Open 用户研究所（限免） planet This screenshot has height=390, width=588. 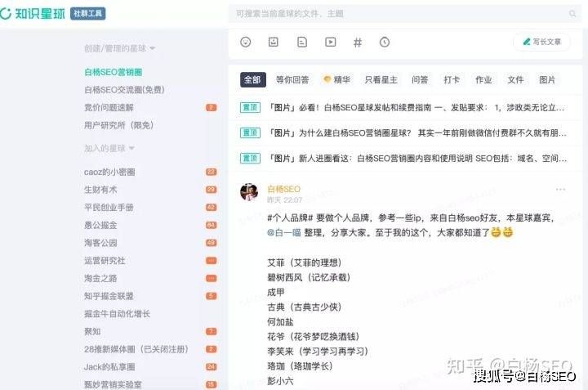coord(119,125)
